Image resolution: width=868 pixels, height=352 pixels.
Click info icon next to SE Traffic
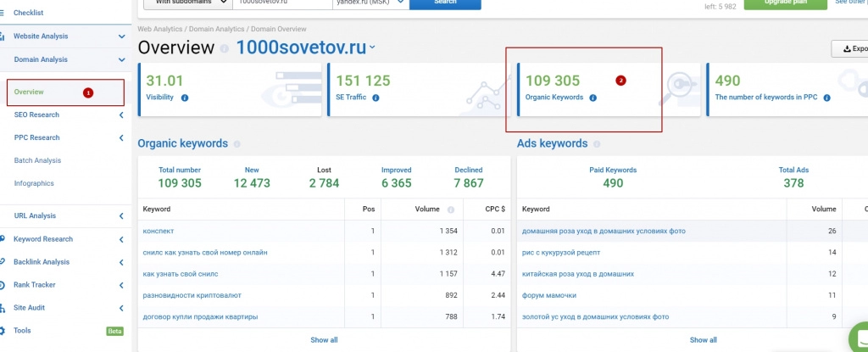[376, 98]
